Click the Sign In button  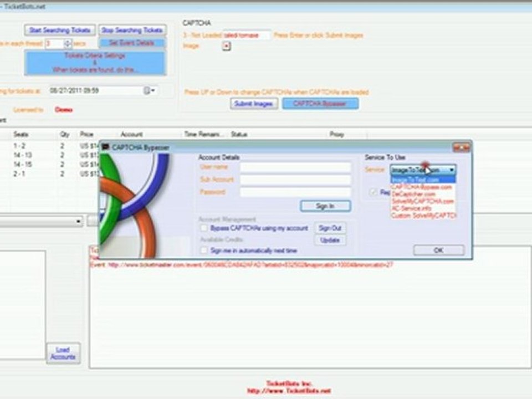click(x=325, y=206)
